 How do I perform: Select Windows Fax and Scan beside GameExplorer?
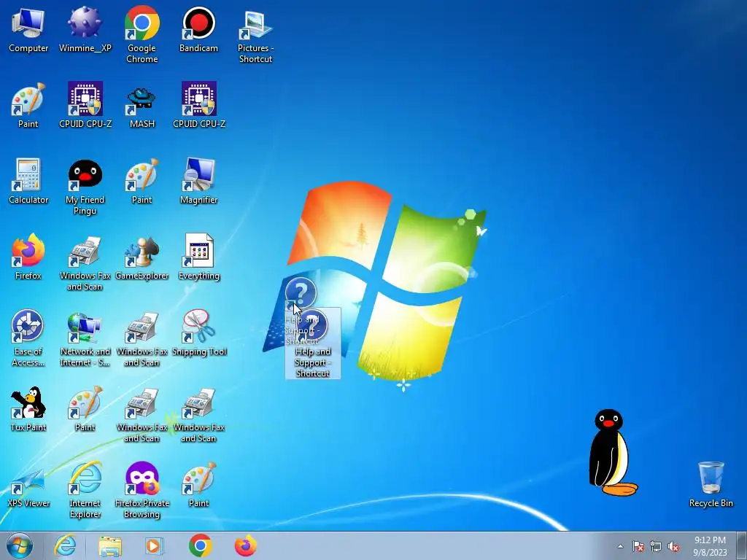coord(85,262)
